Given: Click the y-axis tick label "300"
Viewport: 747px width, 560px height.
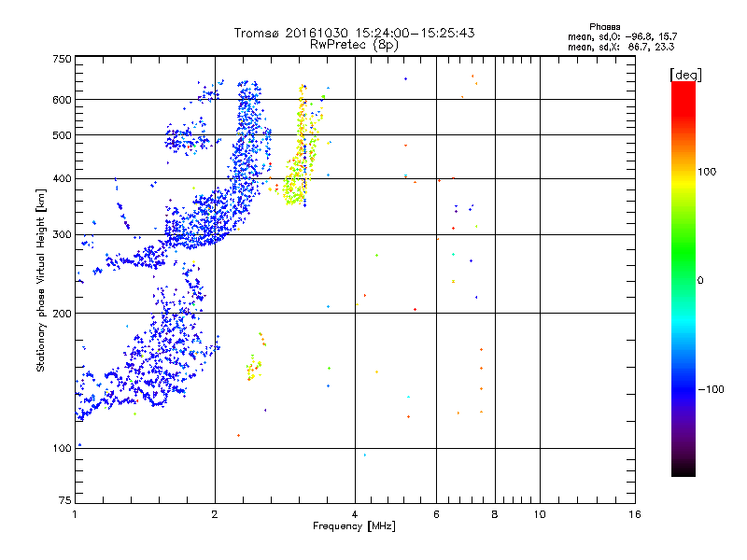Looking at the screenshot, I should click(x=62, y=235).
